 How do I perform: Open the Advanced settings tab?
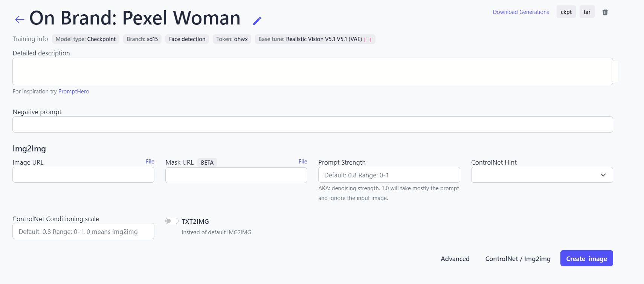pyautogui.click(x=455, y=259)
